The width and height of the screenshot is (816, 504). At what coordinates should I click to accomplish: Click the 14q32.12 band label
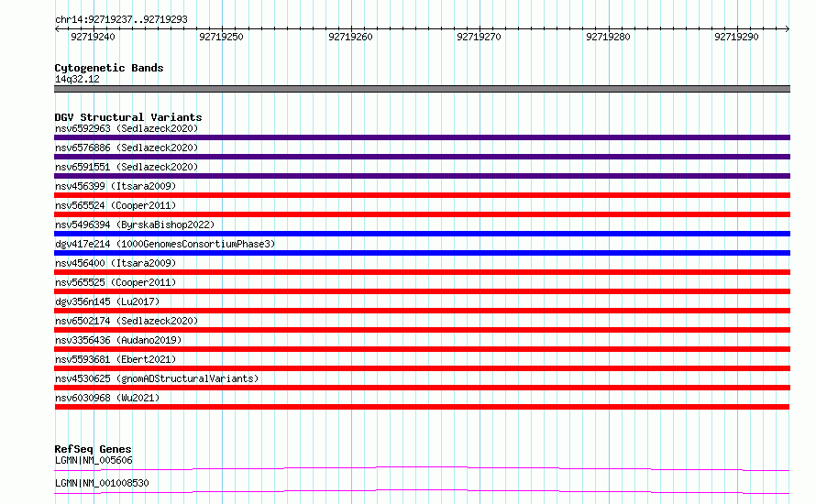click(x=77, y=79)
